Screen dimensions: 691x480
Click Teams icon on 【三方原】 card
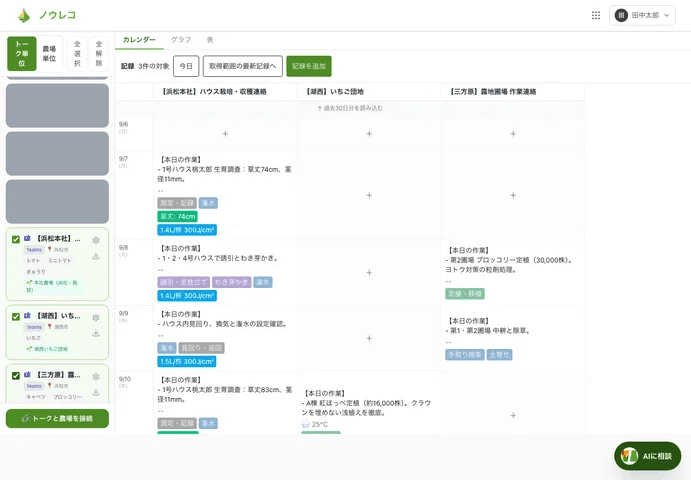click(x=27, y=375)
